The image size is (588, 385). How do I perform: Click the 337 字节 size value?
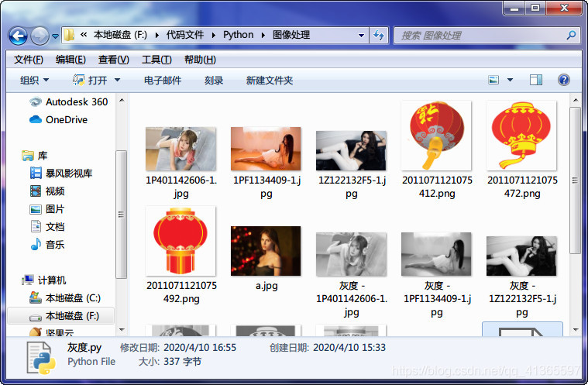(x=182, y=362)
